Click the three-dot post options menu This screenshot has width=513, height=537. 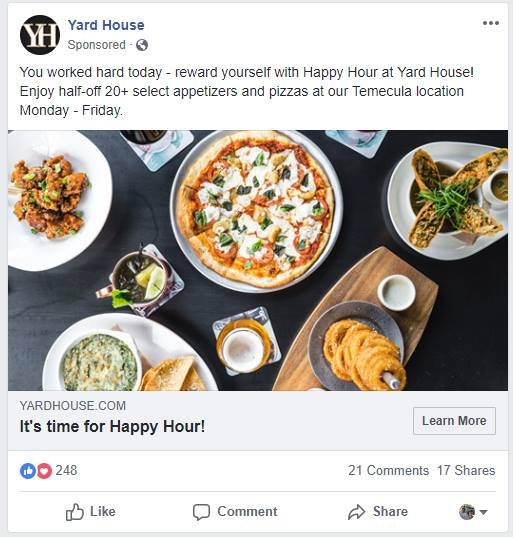pos(490,23)
